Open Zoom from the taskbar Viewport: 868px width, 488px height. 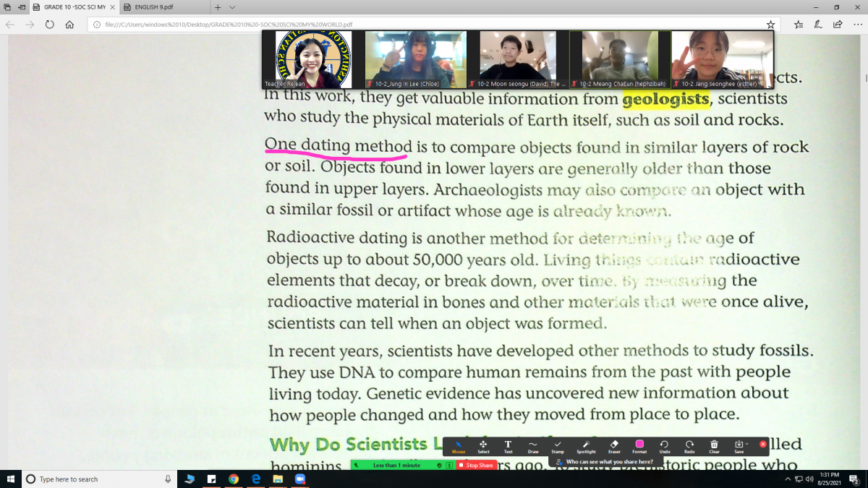[x=299, y=479]
